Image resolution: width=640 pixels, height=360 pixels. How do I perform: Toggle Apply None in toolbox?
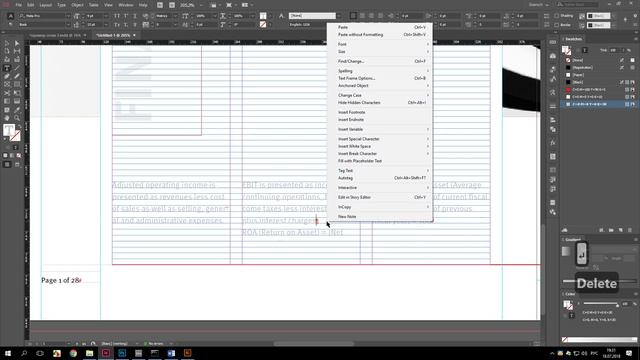point(18,156)
